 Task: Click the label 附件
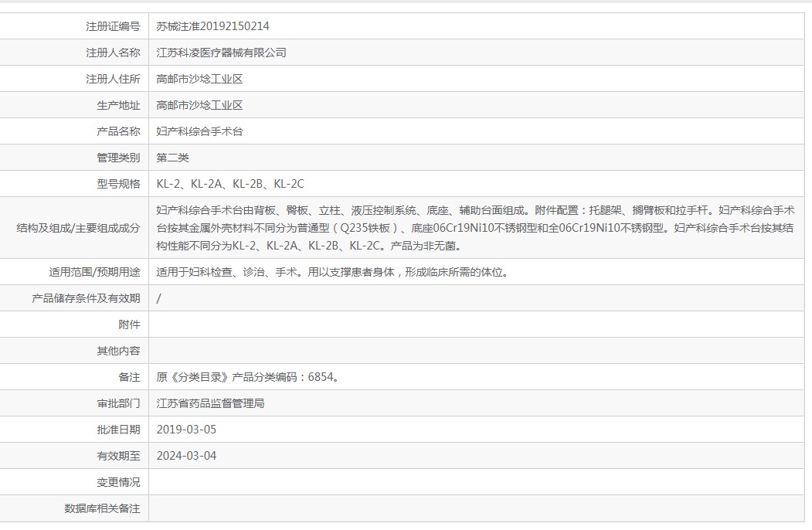pyautogui.click(x=130, y=324)
